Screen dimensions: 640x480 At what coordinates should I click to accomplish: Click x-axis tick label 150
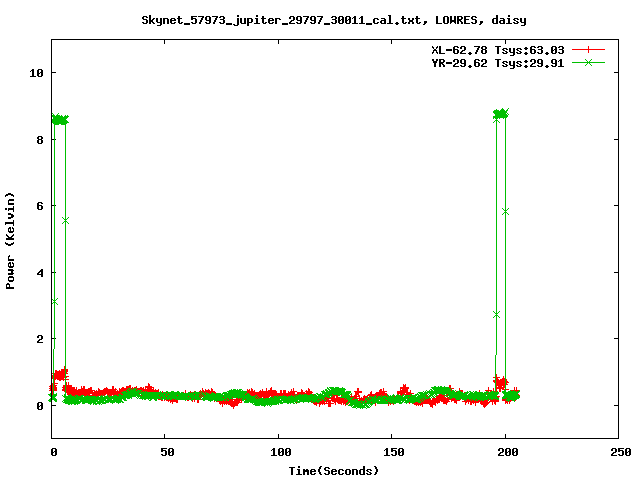(x=394, y=452)
